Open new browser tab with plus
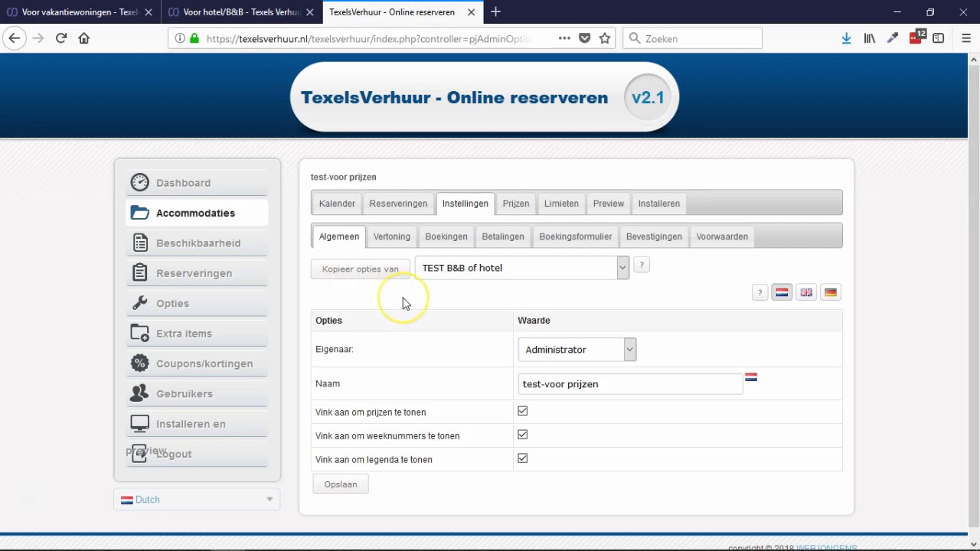The width and height of the screenshot is (980, 551). 496,11
